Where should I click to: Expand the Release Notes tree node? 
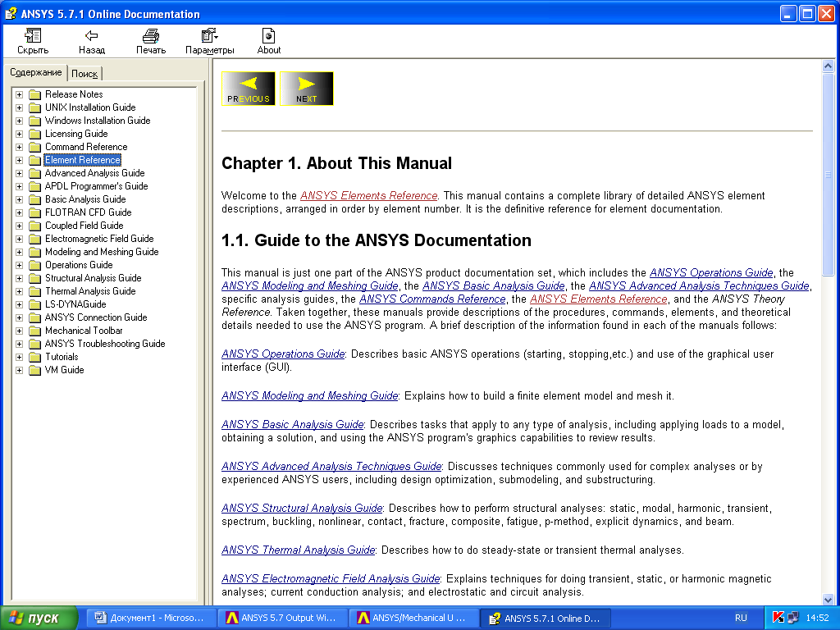20,94
